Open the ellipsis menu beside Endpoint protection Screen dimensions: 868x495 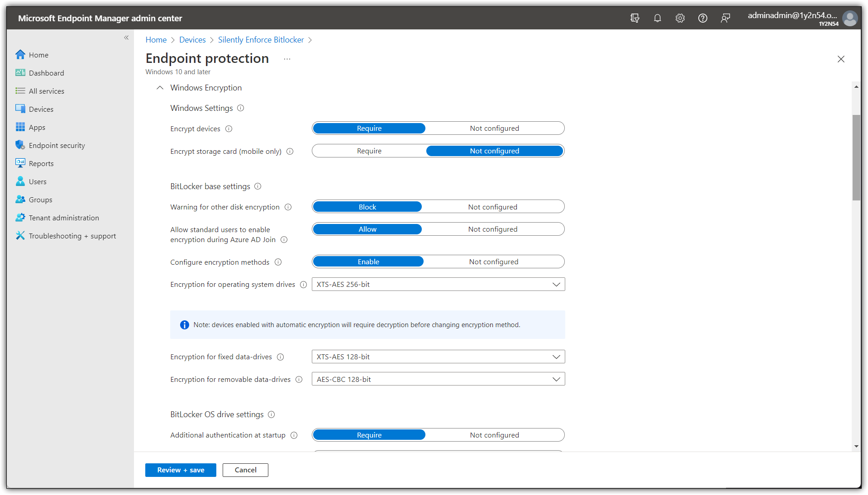pyautogui.click(x=287, y=59)
